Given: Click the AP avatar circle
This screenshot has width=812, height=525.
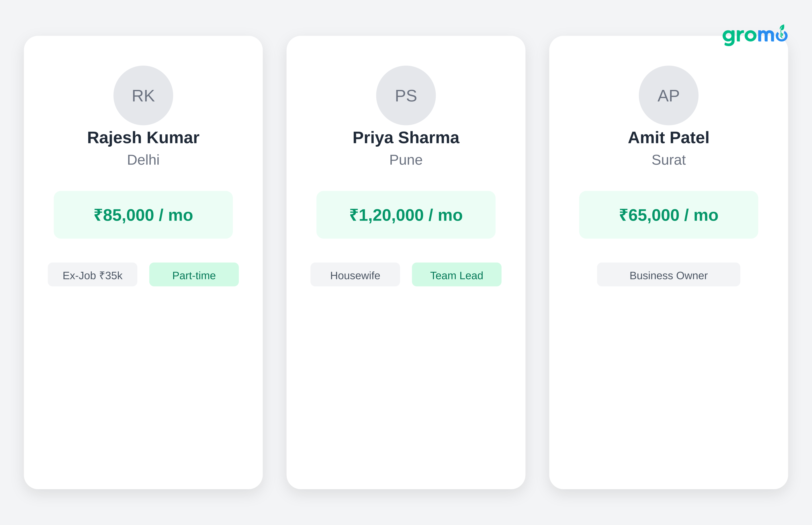Looking at the screenshot, I should coord(668,95).
